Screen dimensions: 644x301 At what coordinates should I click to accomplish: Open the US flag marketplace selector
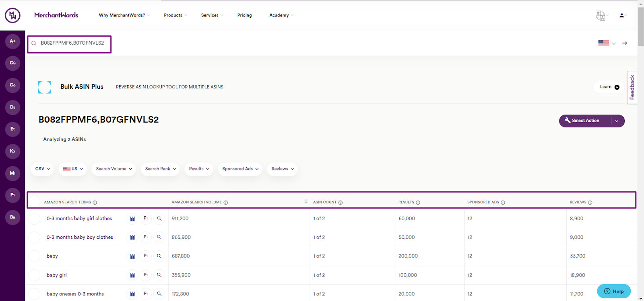tap(607, 43)
